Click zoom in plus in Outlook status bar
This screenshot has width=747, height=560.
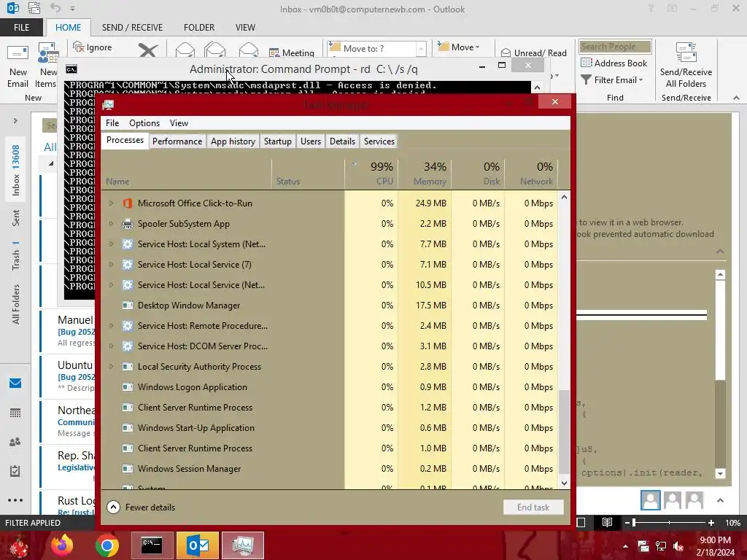pos(711,523)
